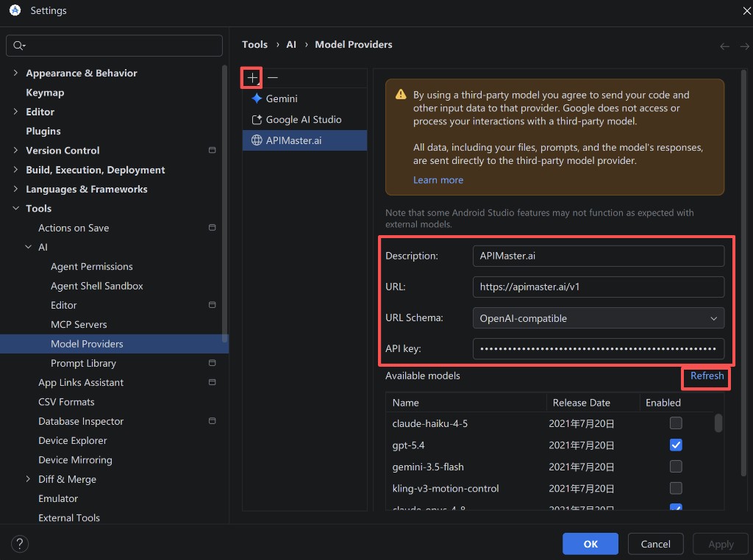This screenshot has width=753, height=560.
Task: Click the settings search field
Action: (x=114, y=46)
